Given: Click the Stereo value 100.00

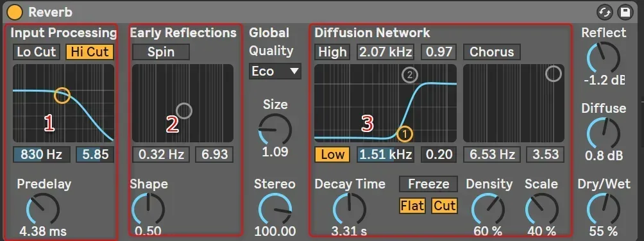Looking at the screenshot, I should point(275,231).
